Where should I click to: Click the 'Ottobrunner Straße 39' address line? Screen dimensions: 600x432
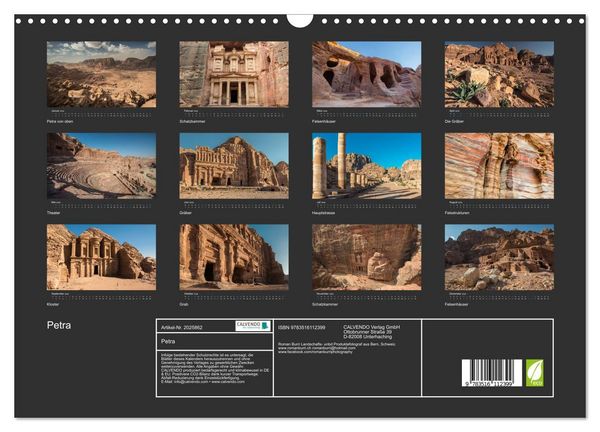point(367,332)
